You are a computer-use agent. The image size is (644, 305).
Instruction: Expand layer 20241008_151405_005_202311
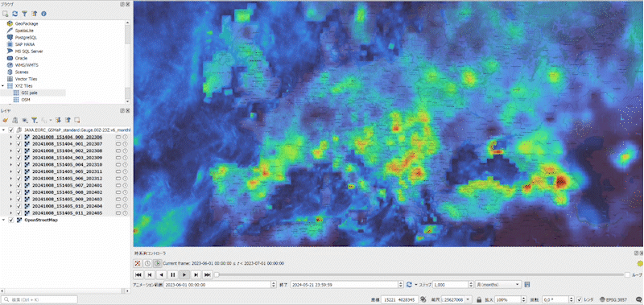click(11, 171)
